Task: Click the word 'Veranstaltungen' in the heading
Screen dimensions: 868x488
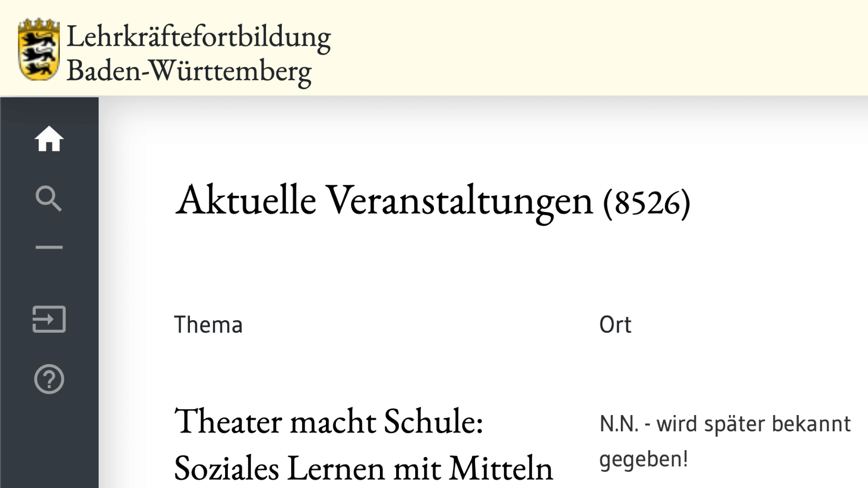Action: click(459, 200)
